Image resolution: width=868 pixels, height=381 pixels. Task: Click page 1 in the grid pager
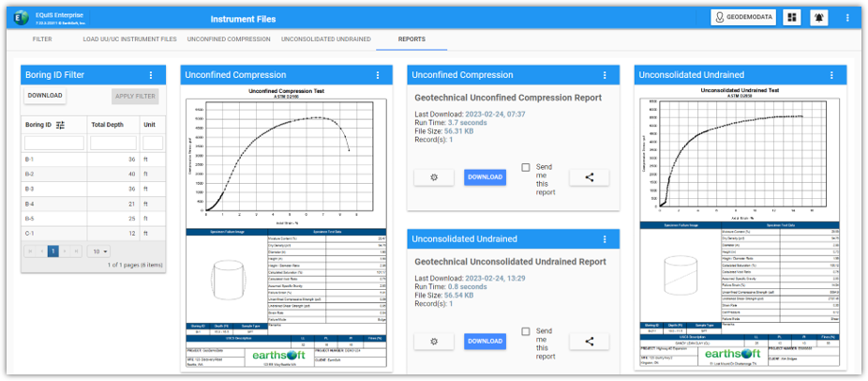(53, 251)
